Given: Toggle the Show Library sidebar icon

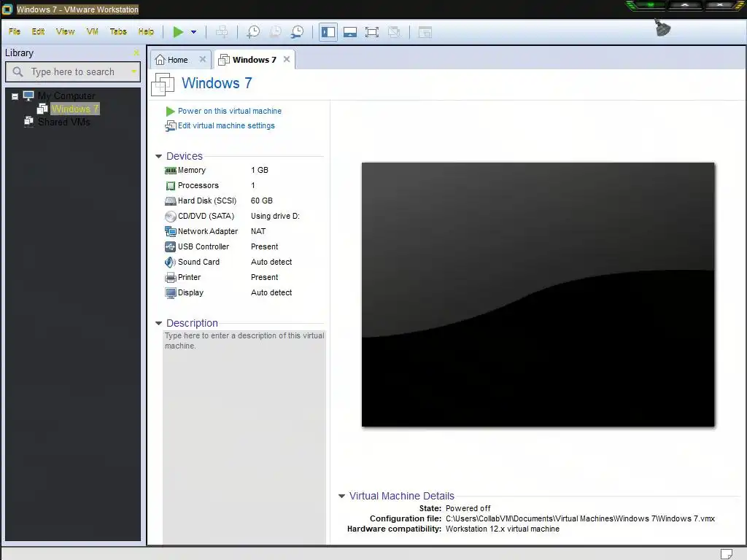Looking at the screenshot, I should (328, 32).
